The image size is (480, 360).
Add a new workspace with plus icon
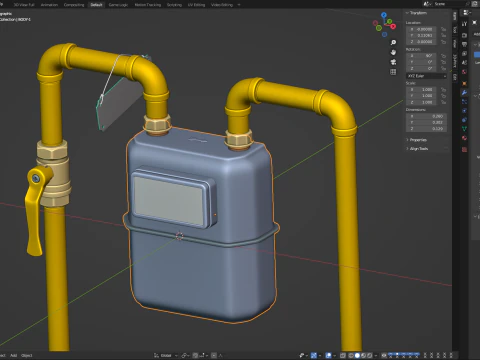pyautogui.click(x=239, y=5)
